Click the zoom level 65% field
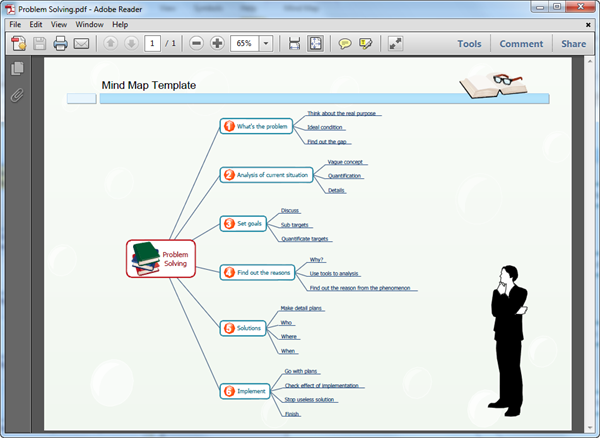Viewport: 600px width, 438px height. pos(245,44)
